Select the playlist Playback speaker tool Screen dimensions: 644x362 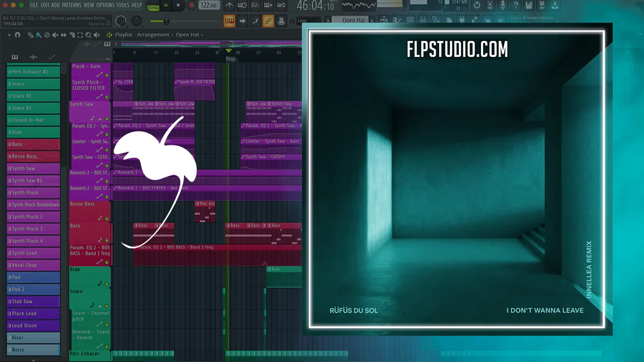click(96, 35)
